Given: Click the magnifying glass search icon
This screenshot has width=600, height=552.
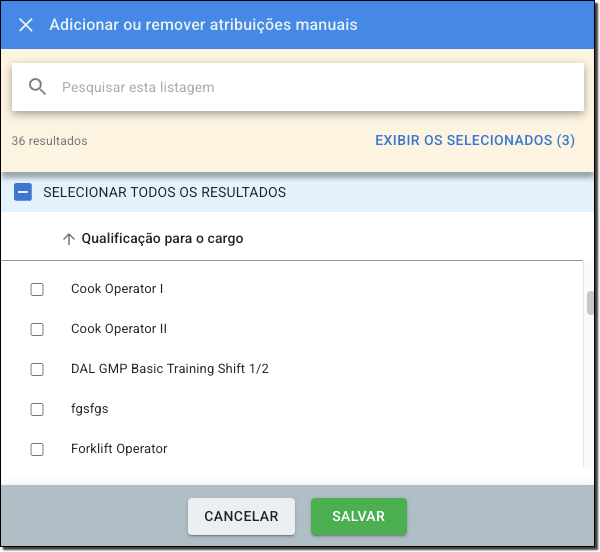Looking at the screenshot, I should (38, 87).
